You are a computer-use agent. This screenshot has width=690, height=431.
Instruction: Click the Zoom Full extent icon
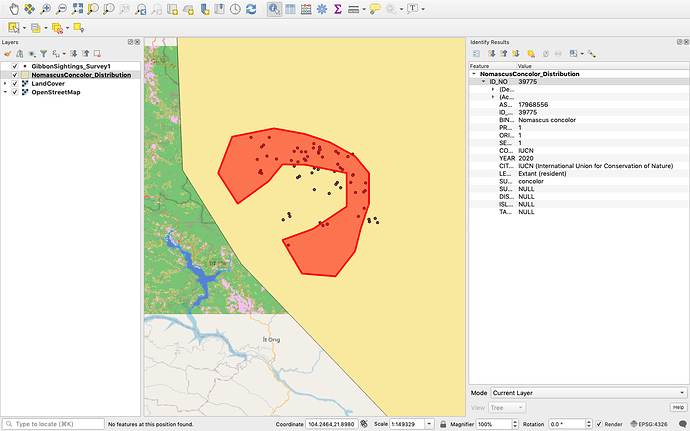point(77,9)
